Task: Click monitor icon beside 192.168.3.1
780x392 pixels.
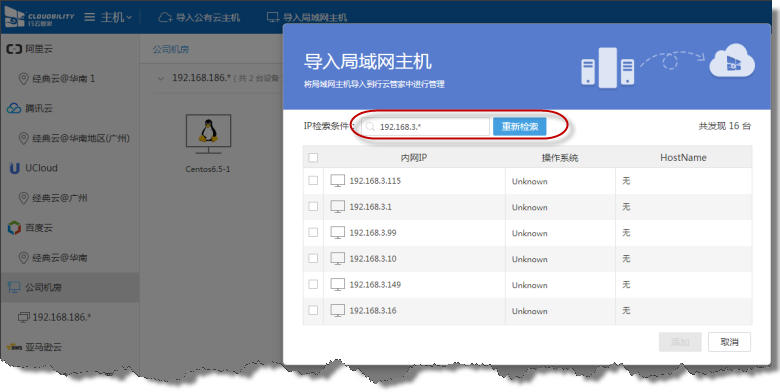Action: 338,206
